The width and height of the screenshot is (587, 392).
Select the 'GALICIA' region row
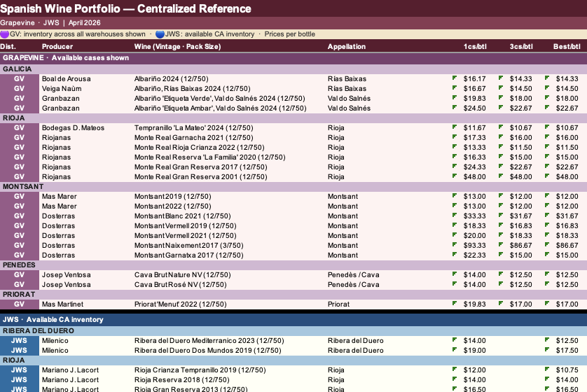293,69
